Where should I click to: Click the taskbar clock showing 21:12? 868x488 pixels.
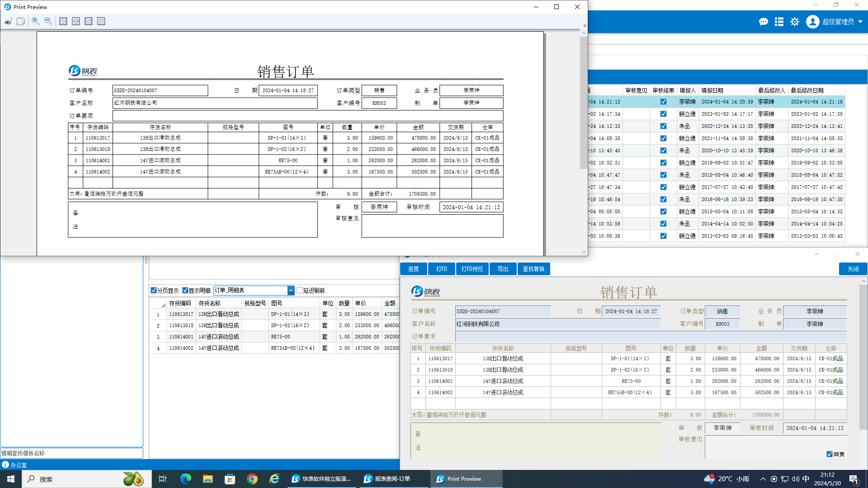(827, 479)
